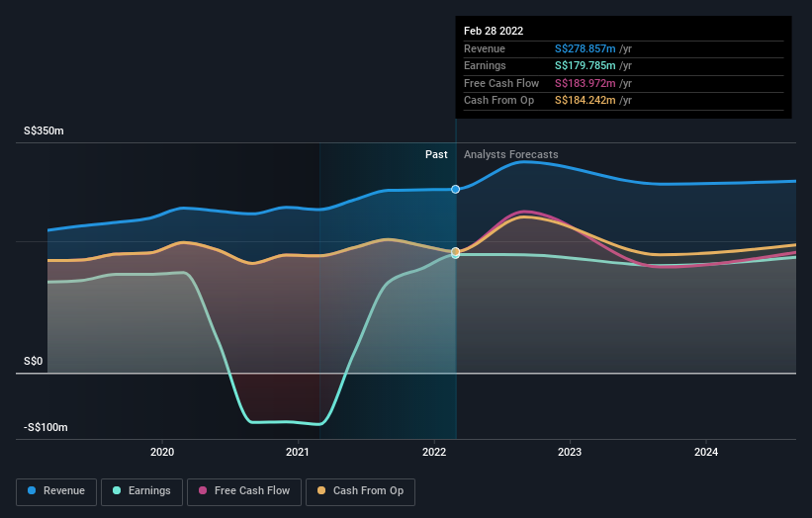The width and height of the screenshot is (812, 518).
Task: Select the 2021 x-axis label
Action: click(x=298, y=453)
